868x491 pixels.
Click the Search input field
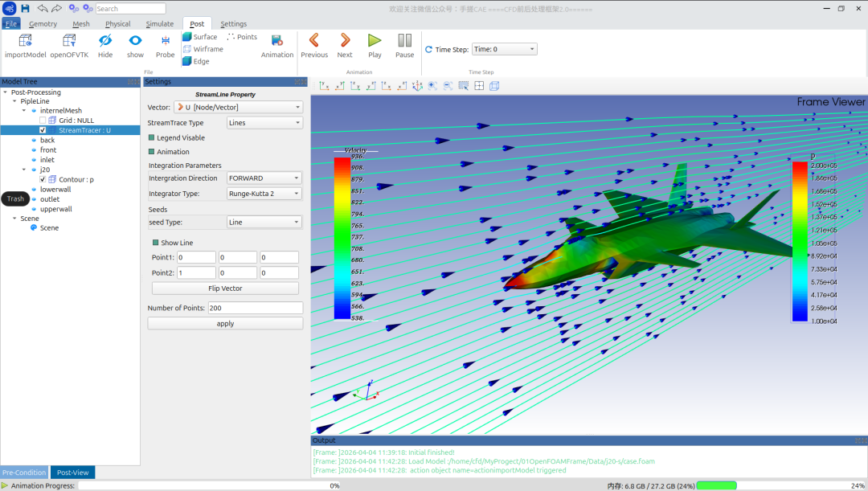coord(131,9)
